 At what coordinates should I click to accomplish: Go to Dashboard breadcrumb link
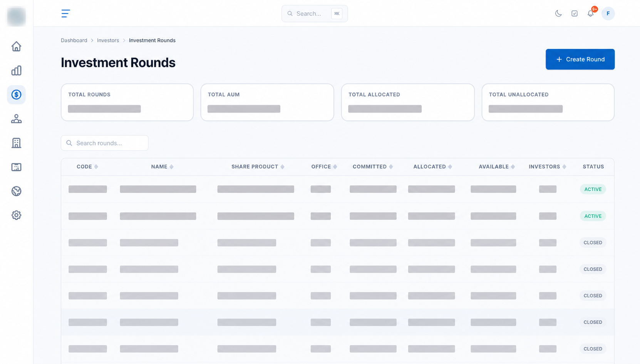click(x=74, y=40)
